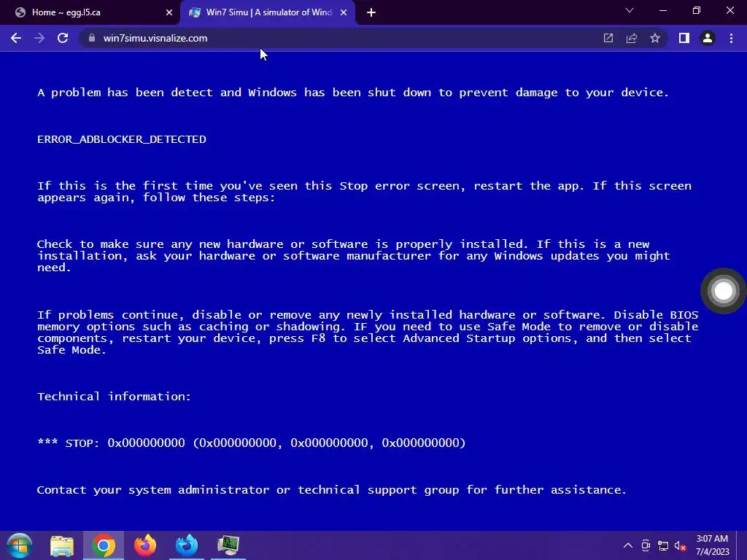Open Thunderbird from the taskbar

pos(186,545)
